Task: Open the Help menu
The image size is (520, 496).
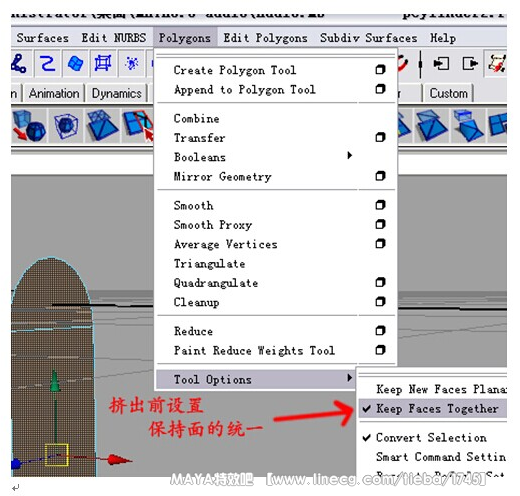Action: pos(443,38)
